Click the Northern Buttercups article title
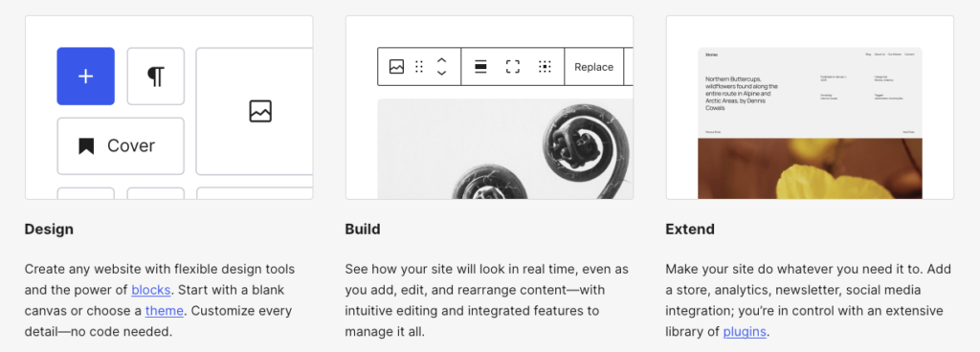Image resolution: width=980 pixels, height=352 pixels. [x=742, y=94]
